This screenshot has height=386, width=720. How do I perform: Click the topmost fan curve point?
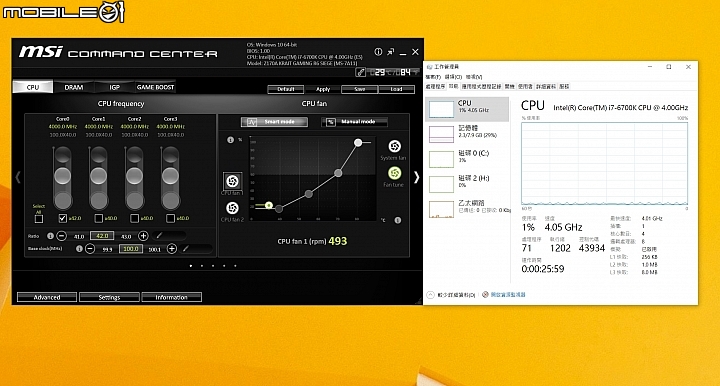point(358,143)
